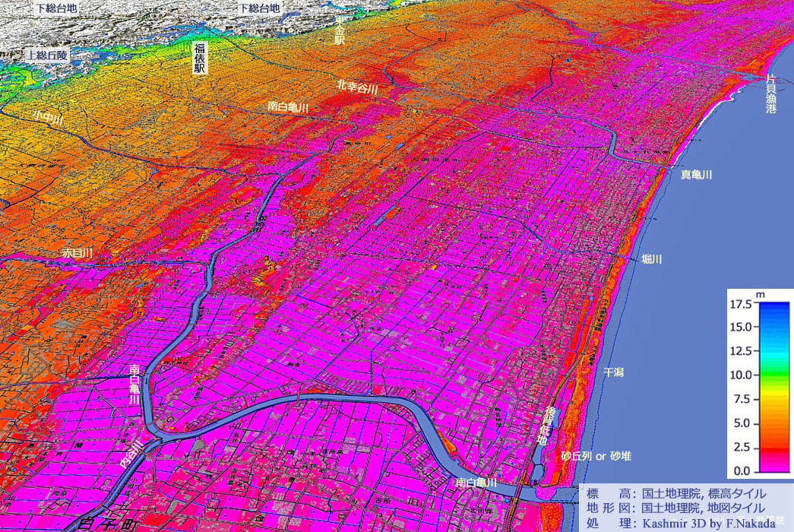Image resolution: width=794 pixels, height=532 pixels.
Task: Click the 干潟 tidal flat label
Action: (613, 372)
